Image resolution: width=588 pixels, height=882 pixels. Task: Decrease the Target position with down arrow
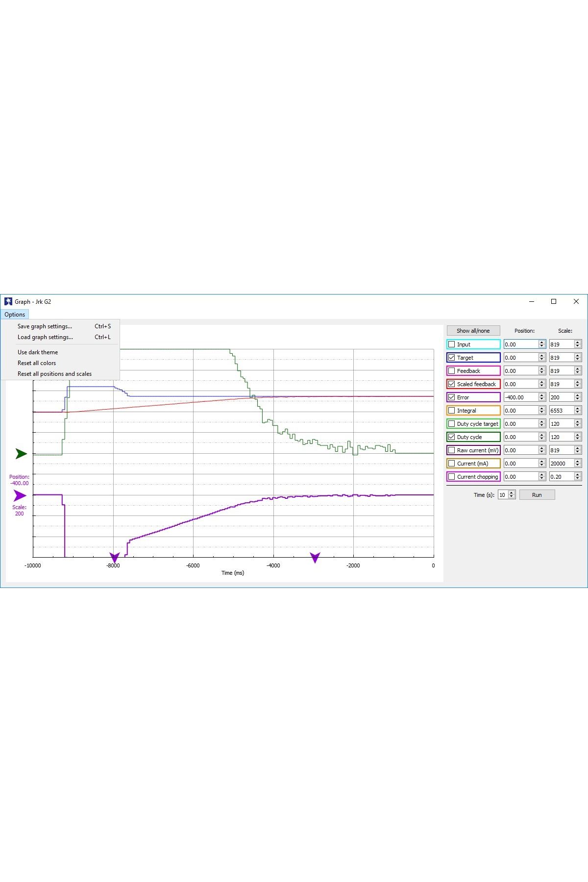542,360
